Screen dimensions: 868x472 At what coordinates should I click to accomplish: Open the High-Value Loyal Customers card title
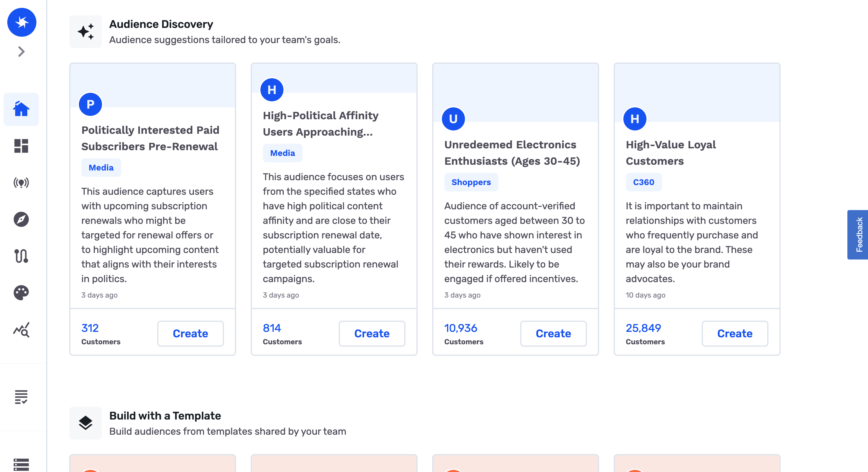tap(670, 153)
